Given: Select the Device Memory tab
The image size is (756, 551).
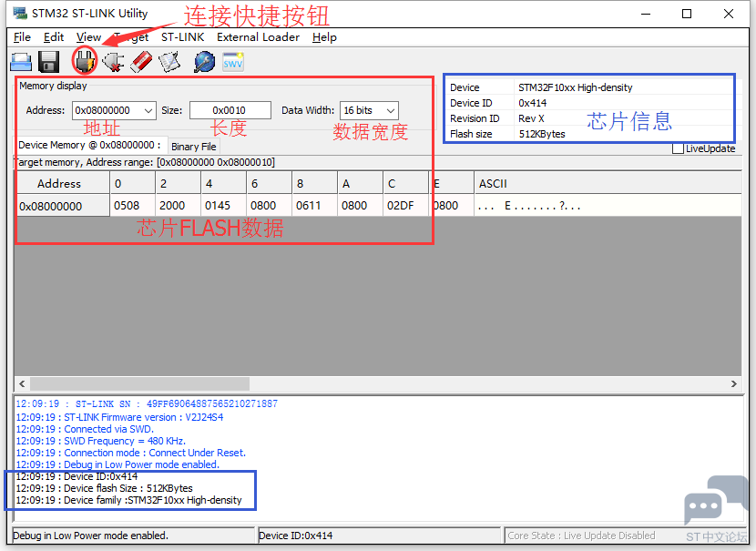Looking at the screenshot, I should [x=89, y=145].
